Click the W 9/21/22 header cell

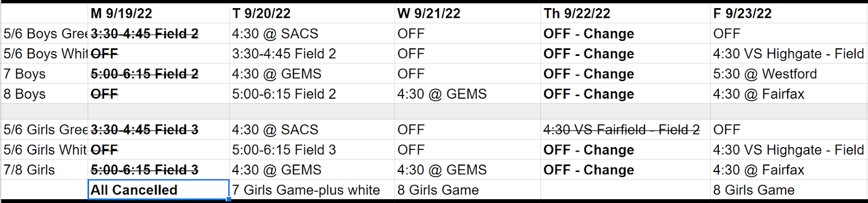[468, 14]
